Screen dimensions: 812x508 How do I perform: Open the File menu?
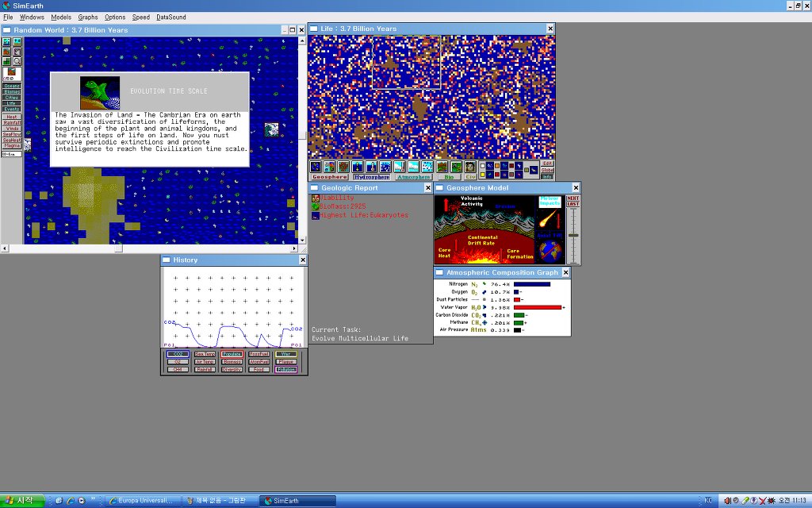[x=8, y=17]
